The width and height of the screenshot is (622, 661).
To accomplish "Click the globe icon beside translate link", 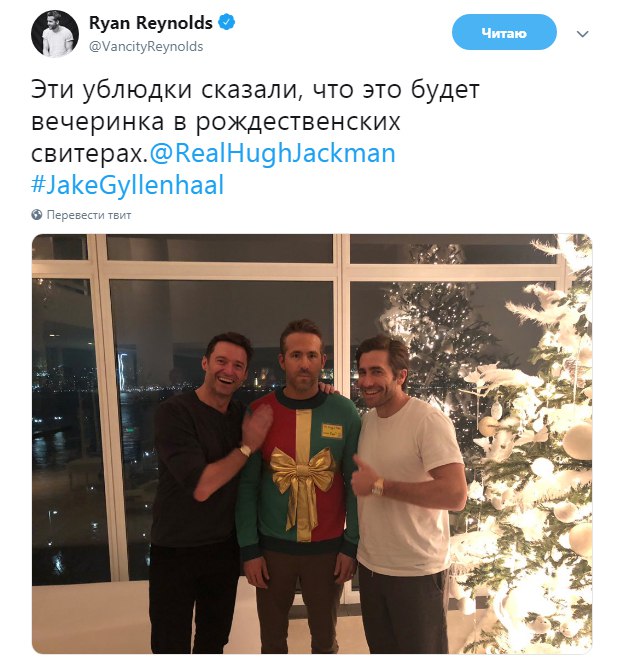I will click(x=37, y=215).
